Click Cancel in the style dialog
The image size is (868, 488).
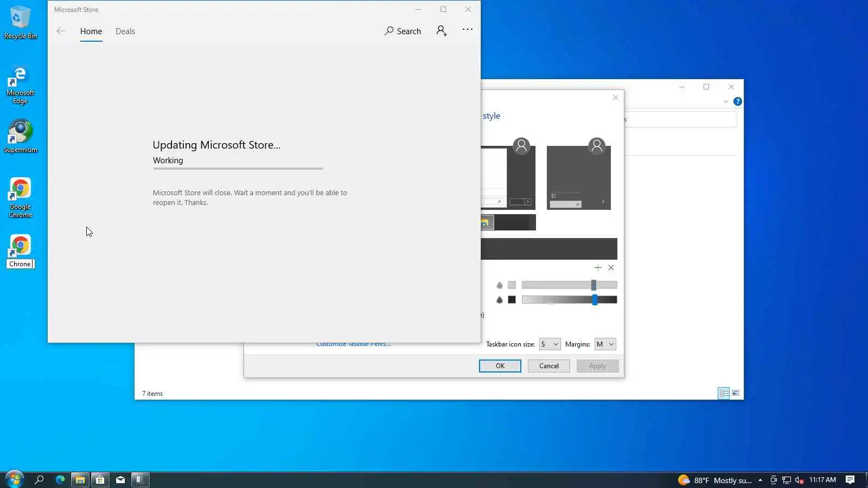coord(549,366)
